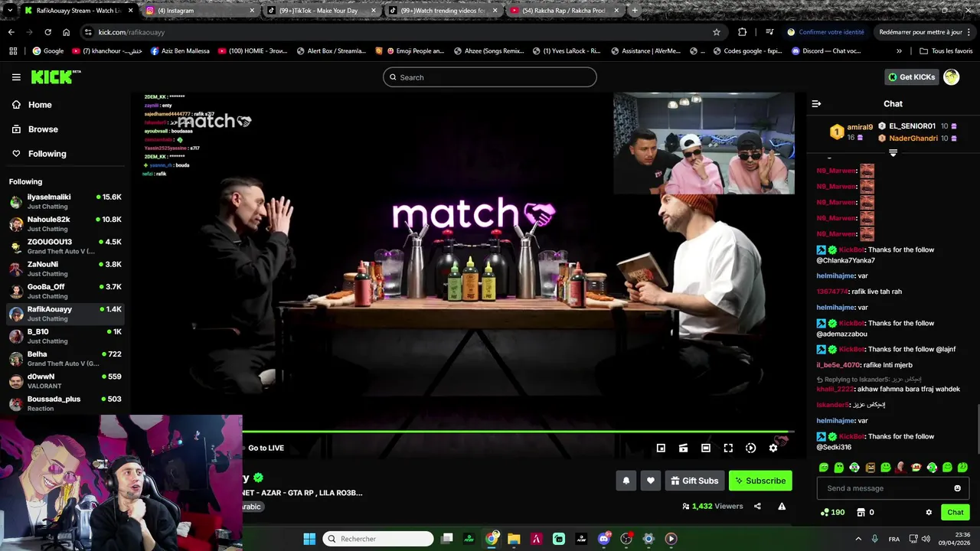Screen dimensions: 980x551
Task: Expand hidden bookmarks chevron
Action: click(x=899, y=51)
